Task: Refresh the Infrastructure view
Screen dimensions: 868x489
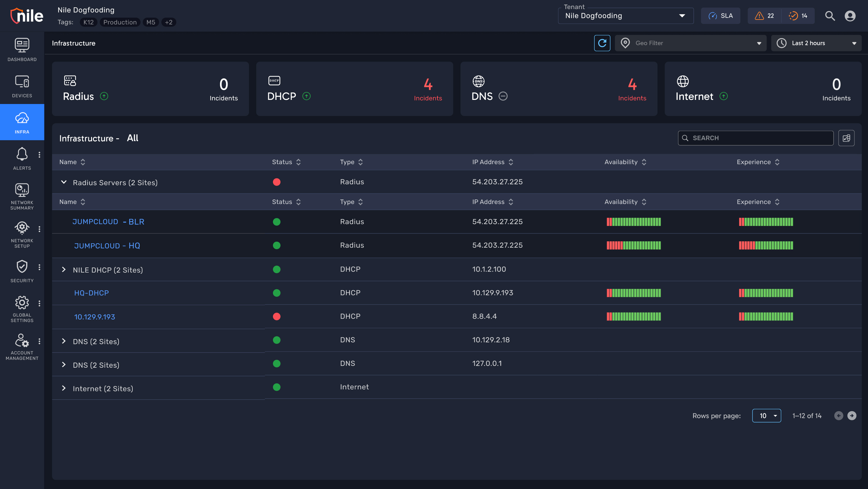Action: click(x=603, y=43)
